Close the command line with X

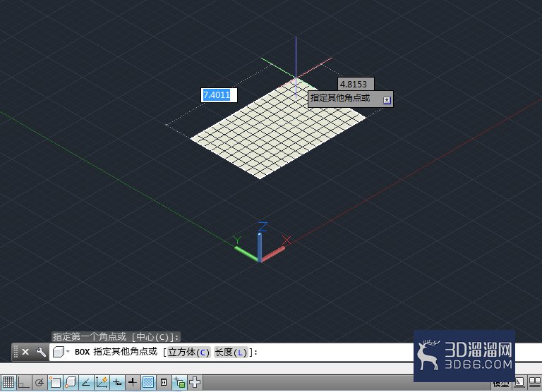pyautogui.click(x=25, y=352)
